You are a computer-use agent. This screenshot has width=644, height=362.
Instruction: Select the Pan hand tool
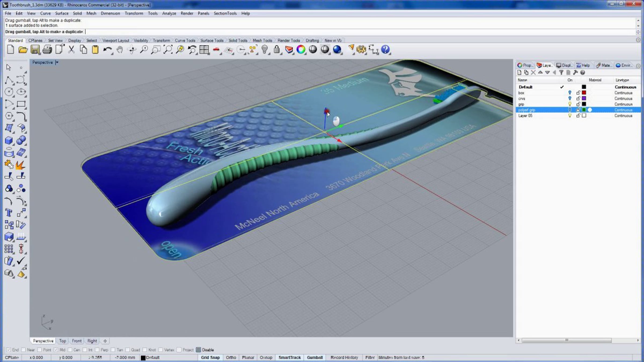(x=120, y=50)
